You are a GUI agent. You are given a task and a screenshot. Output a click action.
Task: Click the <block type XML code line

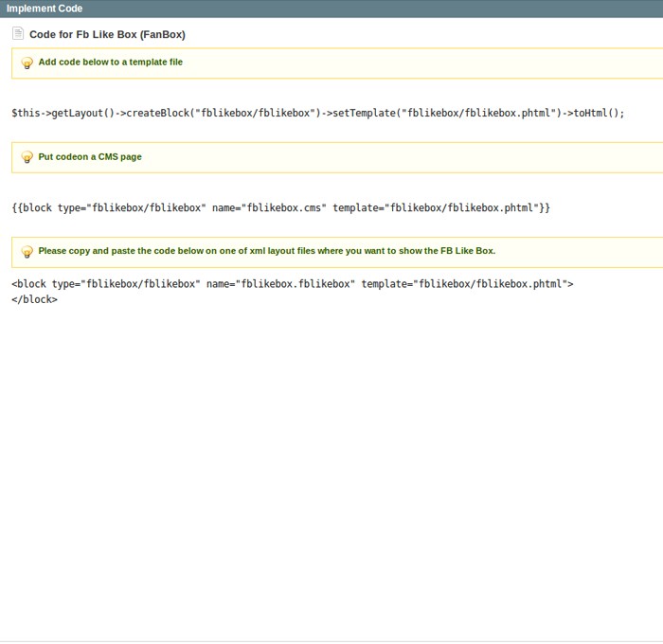[292, 284]
